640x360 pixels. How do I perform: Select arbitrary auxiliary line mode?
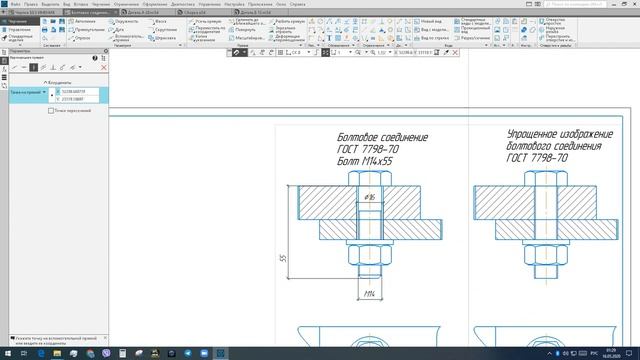[15, 67]
